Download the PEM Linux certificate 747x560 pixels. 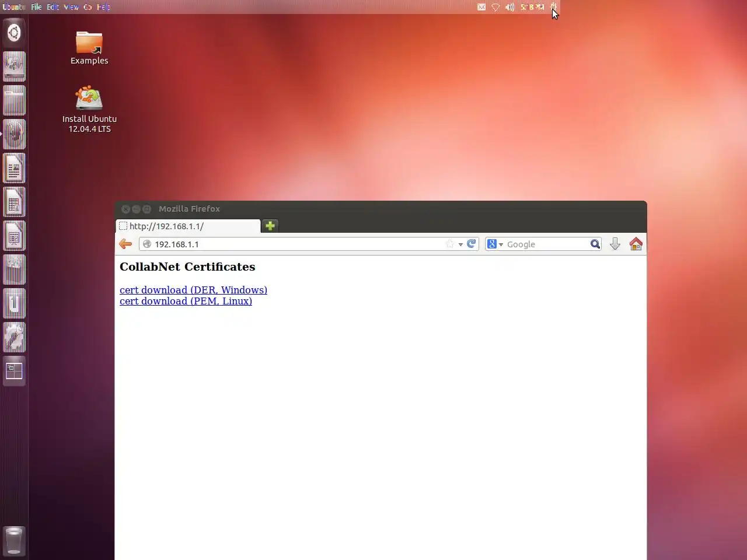click(186, 301)
